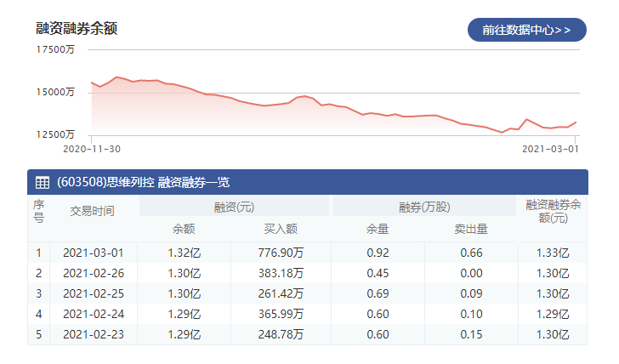Click the 序号 column header
Image resolution: width=619 pixels, height=364 pixels.
tap(38, 211)
